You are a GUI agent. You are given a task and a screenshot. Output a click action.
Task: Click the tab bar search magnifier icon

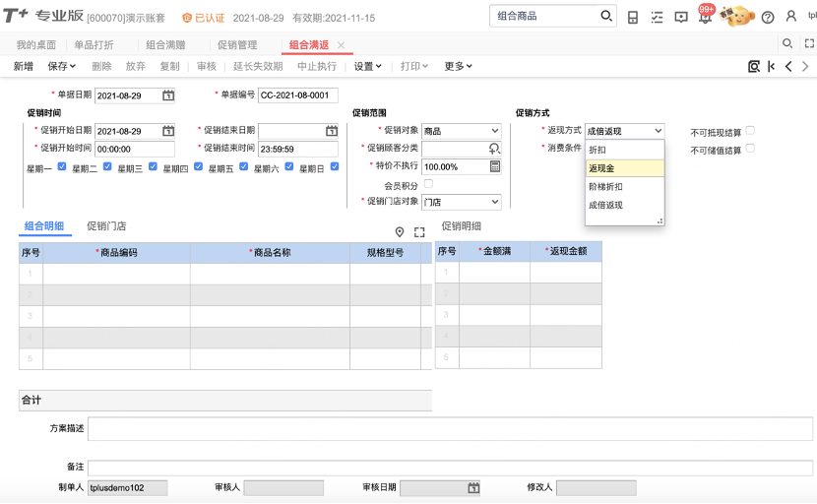tap(787, 43)
